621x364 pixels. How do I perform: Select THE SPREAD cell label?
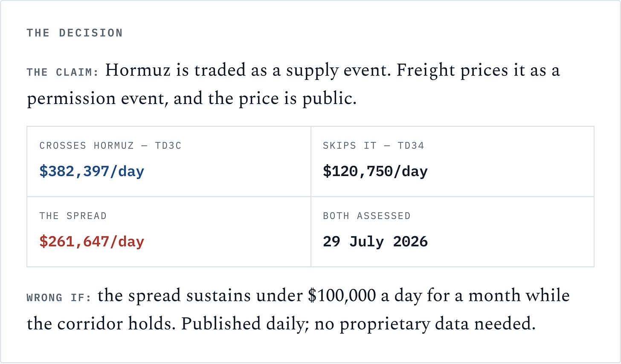[x=73, y=216]
